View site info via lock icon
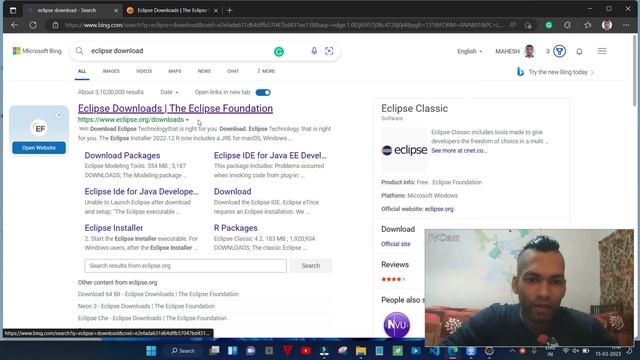Image resolution: width=640 pixels, height=360 pixels. tap(56, 25)
